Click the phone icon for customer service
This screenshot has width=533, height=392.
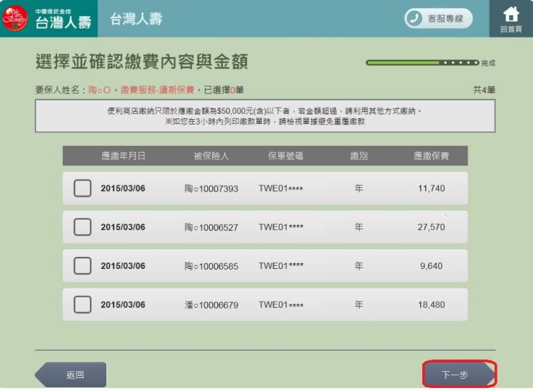point(414,19)
